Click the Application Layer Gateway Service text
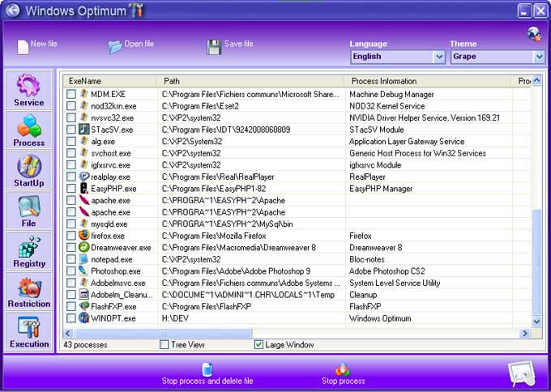 [407, 142]
